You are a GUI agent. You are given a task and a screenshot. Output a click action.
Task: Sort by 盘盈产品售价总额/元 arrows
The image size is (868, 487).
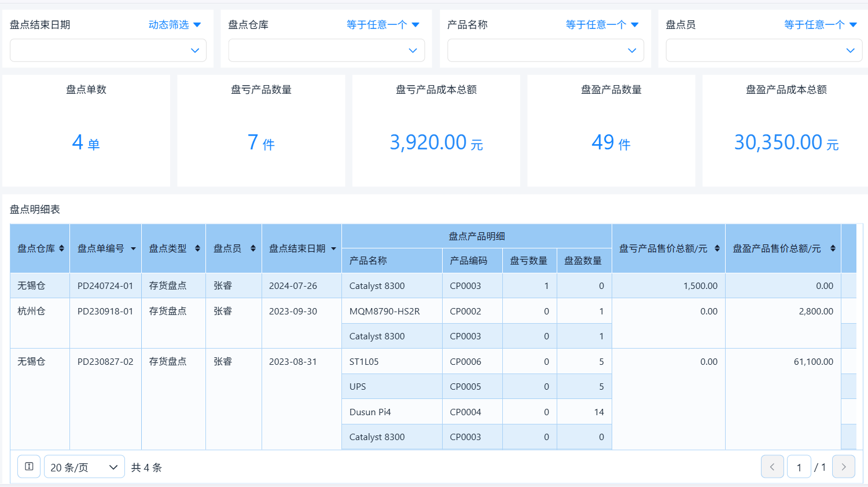pyautogui.click(x=833, y=248)
